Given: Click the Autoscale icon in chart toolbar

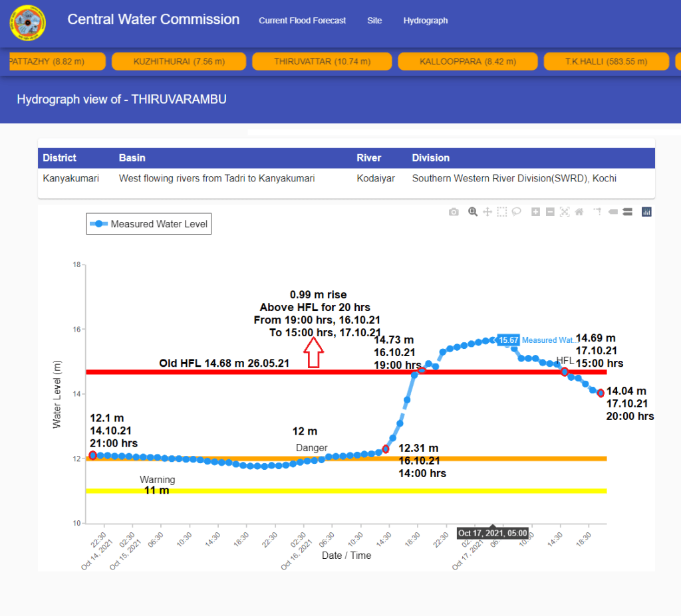Looking at the screenshot, I should click(x=565, y=212).
